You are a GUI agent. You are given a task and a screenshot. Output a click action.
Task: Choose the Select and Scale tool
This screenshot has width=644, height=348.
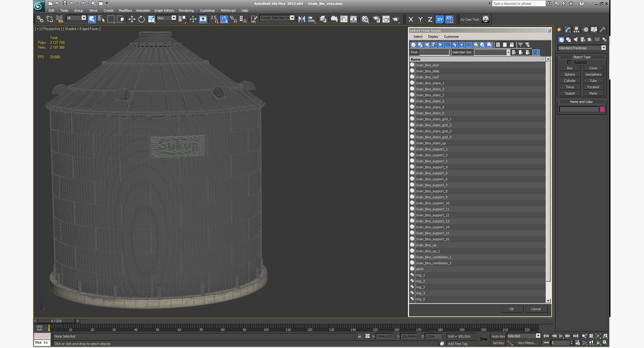point(151,19)
